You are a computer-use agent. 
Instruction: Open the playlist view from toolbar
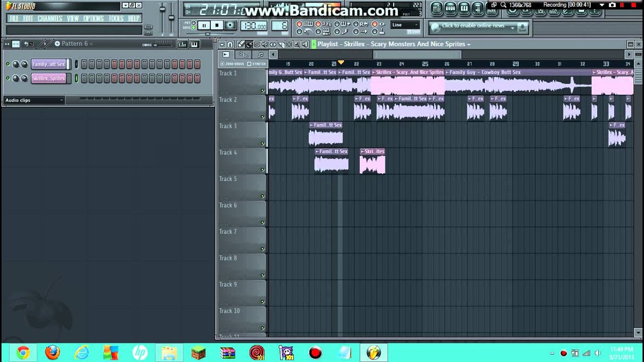pos(437,8)
